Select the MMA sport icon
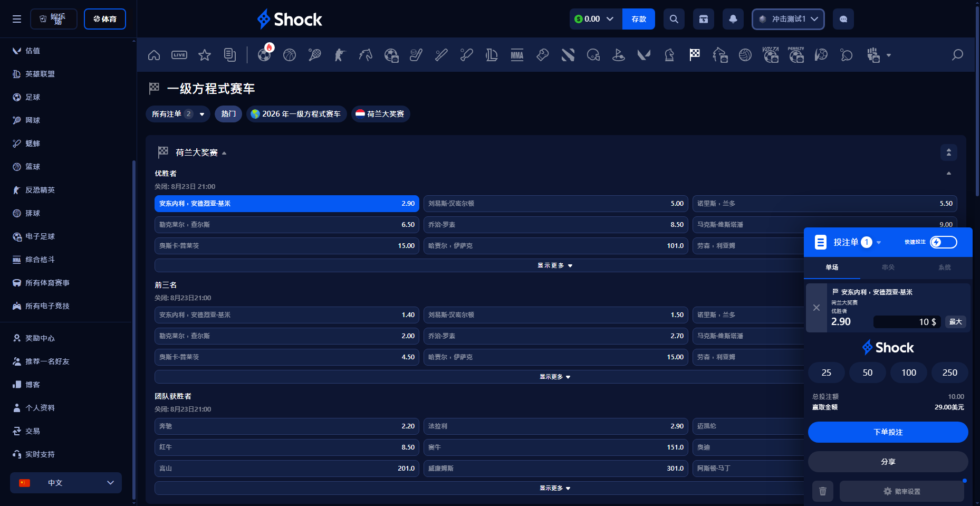This screenshot has height=506, width=980. (517, 55)
